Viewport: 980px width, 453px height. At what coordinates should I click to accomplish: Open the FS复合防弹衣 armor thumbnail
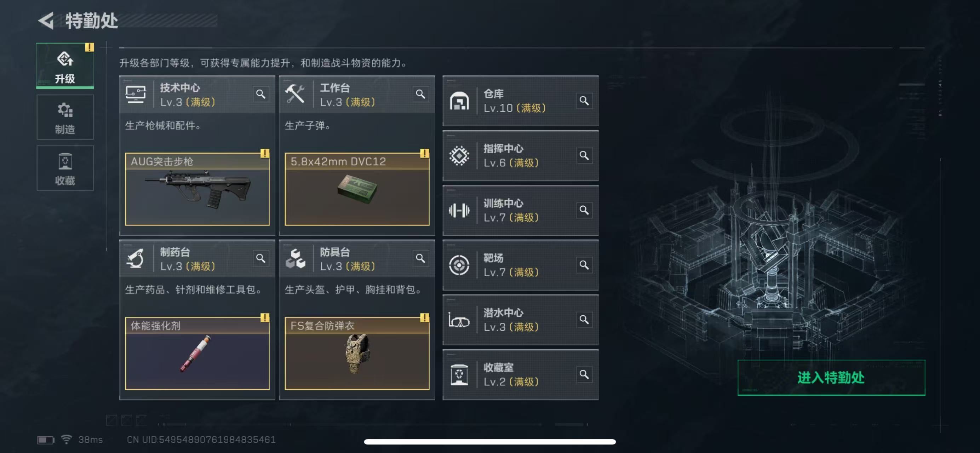click(x=357, y=353)
